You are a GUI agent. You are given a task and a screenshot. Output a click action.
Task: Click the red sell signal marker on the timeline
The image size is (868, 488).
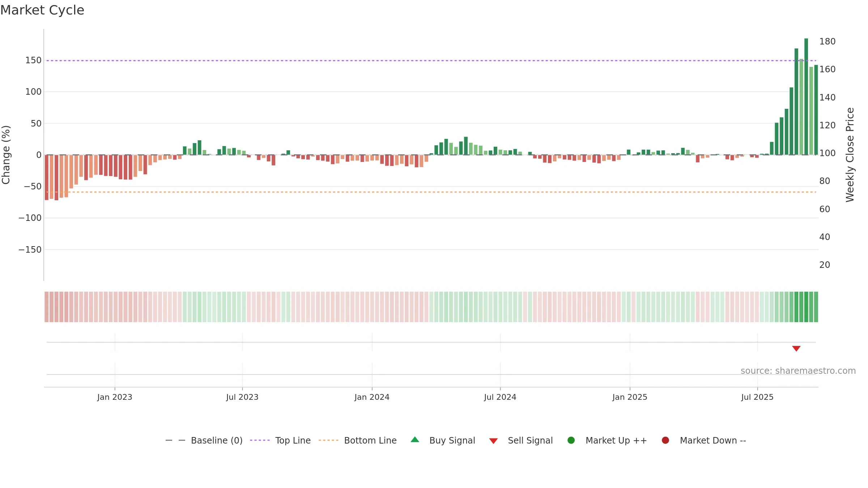[x=796, y=348]
